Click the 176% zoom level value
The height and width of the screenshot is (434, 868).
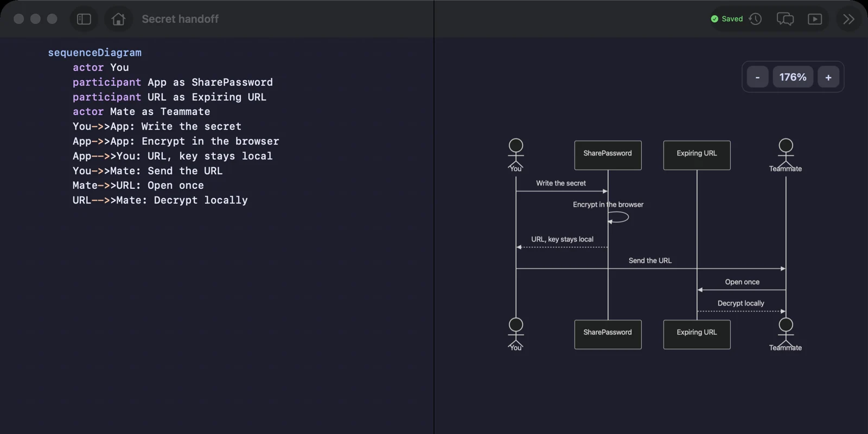793,77
